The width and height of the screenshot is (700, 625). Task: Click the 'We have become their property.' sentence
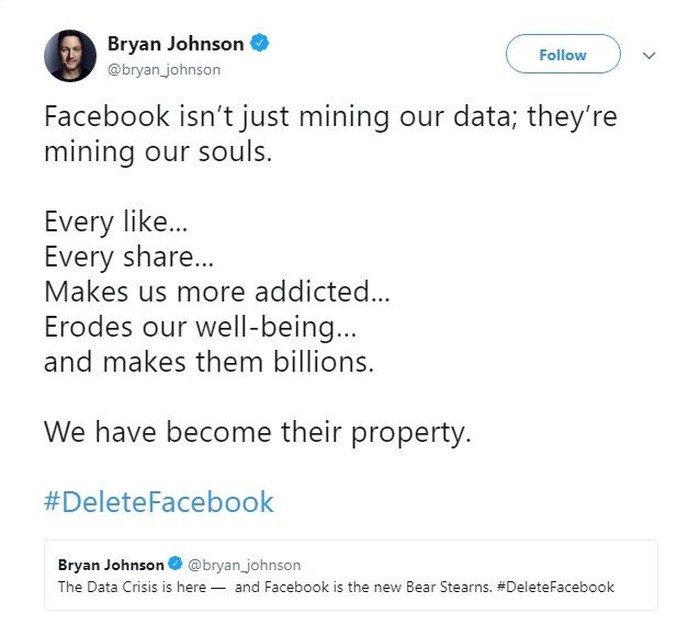(257, 432)
